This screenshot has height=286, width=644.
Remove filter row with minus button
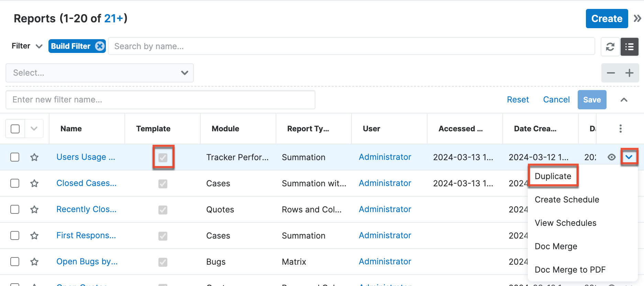pyautogui.click(x=611, y=73)
